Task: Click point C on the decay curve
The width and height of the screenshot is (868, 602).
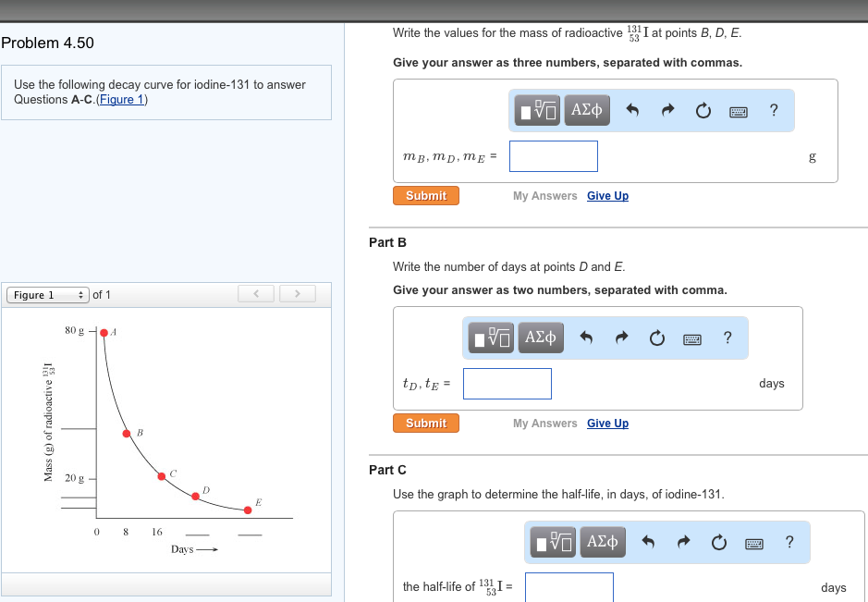Action: 162,476
